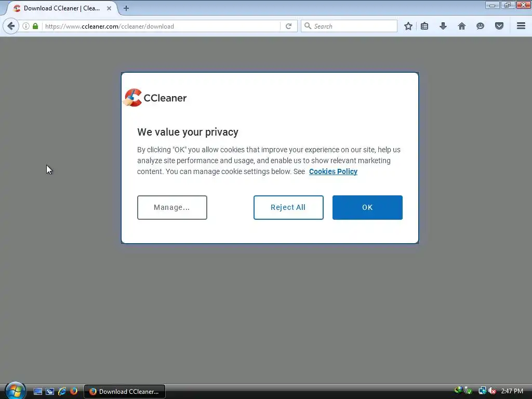Open the Downloads arrow icon

click(x=443, y=26)
